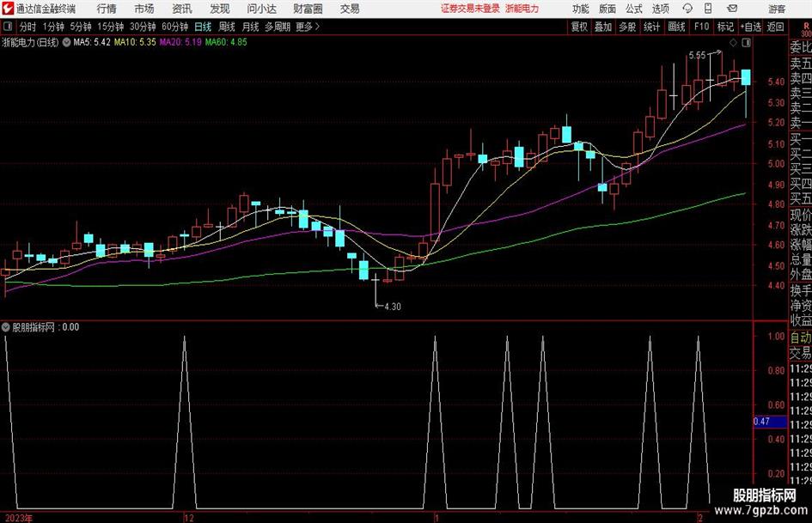
Task: Open the 功能 menu
Action: pyautogui.click(x=581, y=9)
